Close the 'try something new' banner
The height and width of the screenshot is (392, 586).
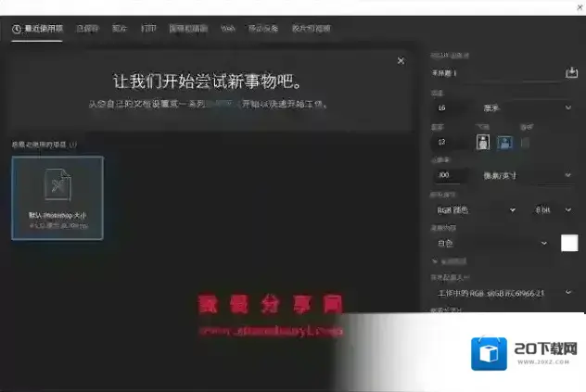click(401, 60)
